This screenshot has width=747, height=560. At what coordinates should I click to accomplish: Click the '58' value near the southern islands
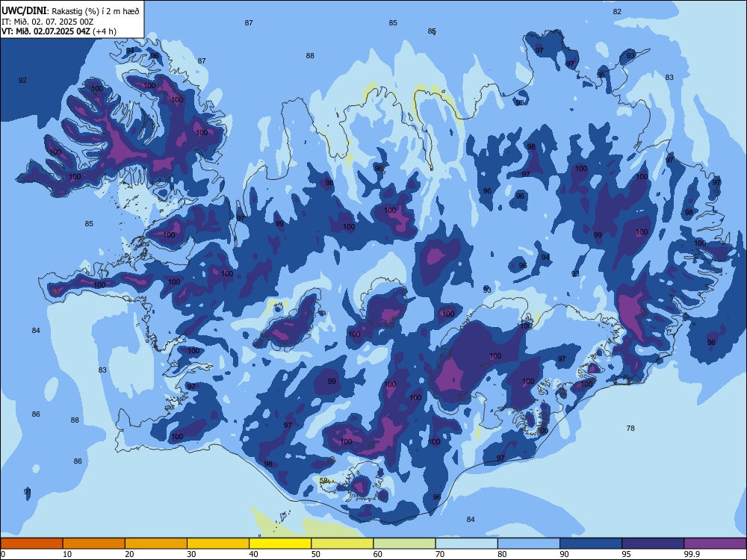point(324,480)
